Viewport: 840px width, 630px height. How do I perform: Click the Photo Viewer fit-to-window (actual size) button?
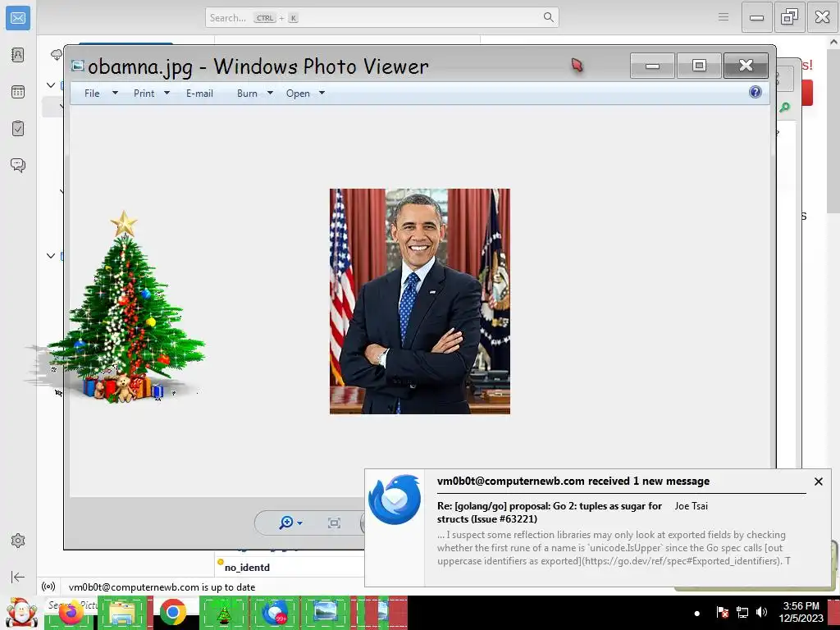pyautogui.click(x=334, y=523)
